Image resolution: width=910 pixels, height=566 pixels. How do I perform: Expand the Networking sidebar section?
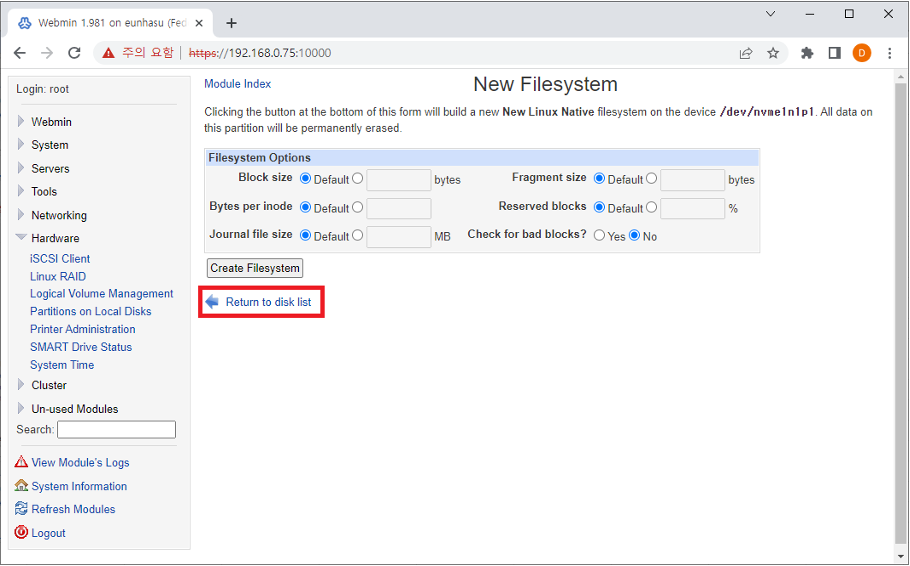point(21,215)
